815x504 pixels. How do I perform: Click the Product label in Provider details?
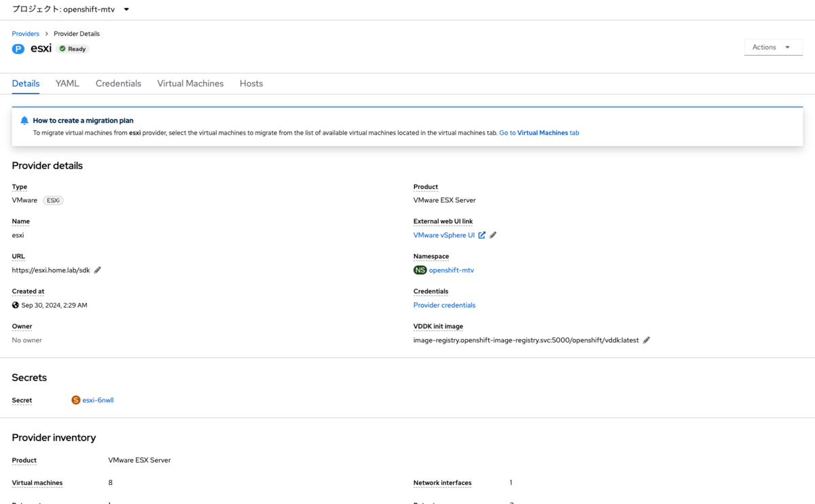click(x=426, y=187)
